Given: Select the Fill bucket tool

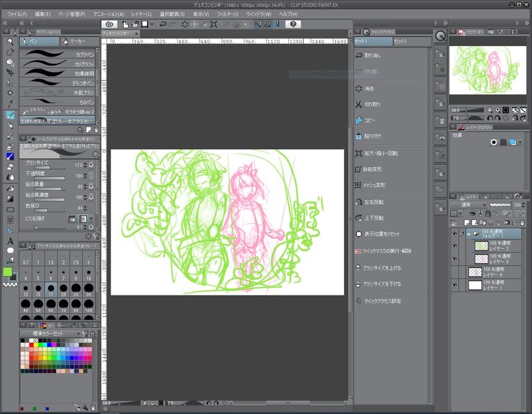Looking at the screenshot, I should click(10, 188).
